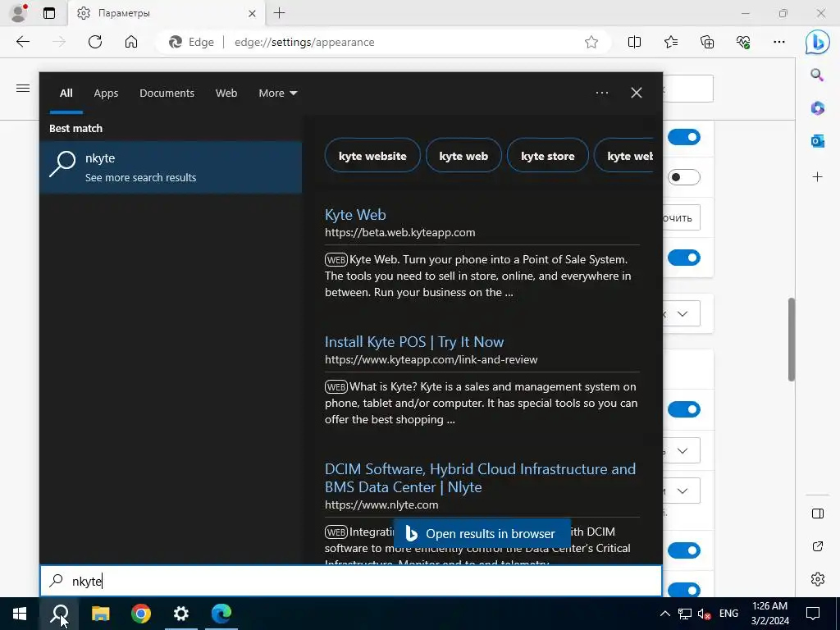
Task: Open Browser essentials heart icon
Action: click(x=743, y=42)
